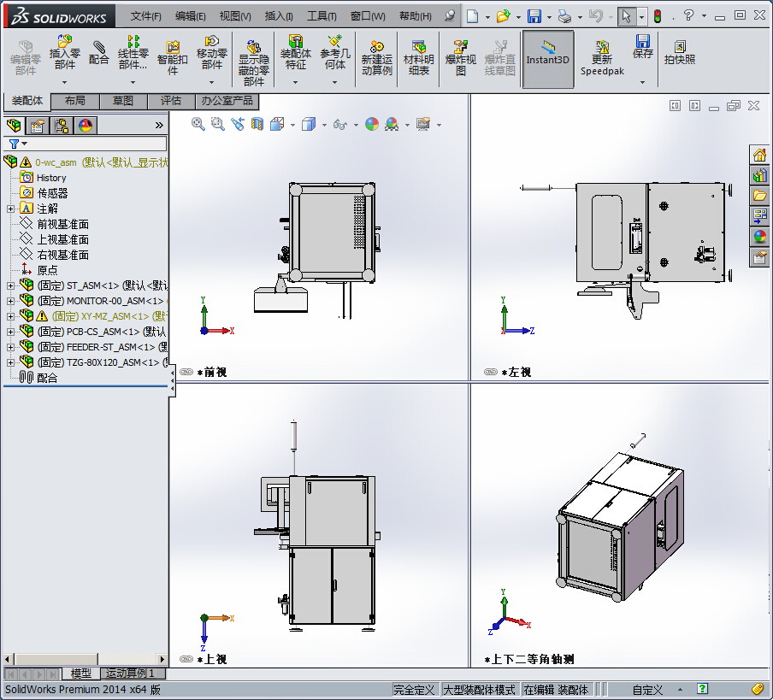Click the Edit Appearance color ball
Screen dimensions: 773x700
pyautogui.click(x=372, y=124)
